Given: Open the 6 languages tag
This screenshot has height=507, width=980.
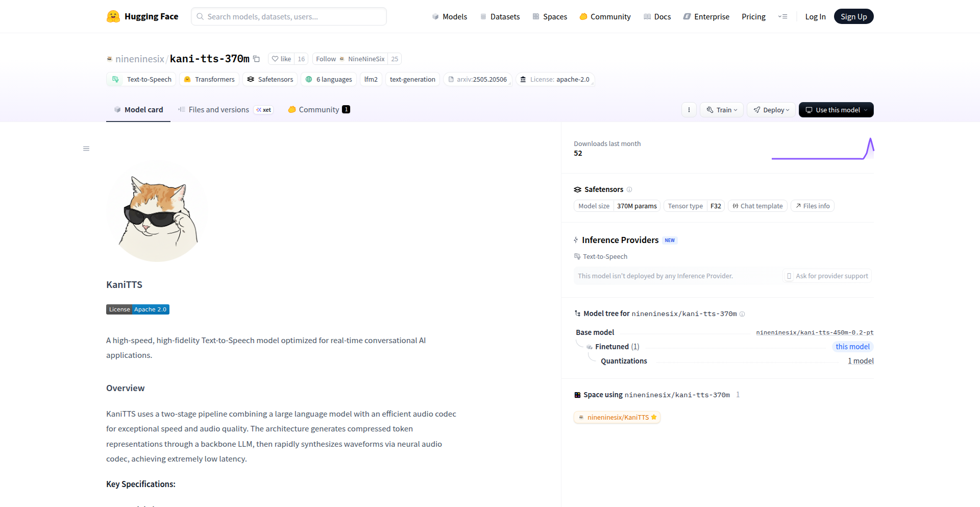Looking at the screenshot, I should [329, 79].
